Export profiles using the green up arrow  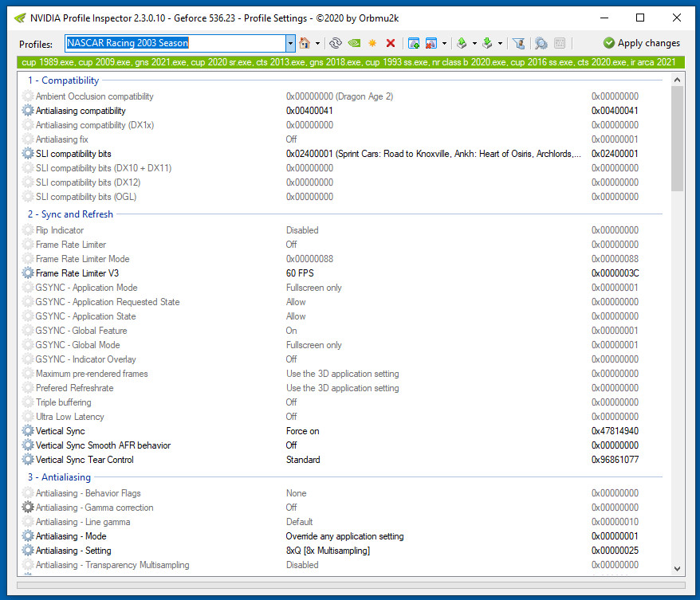(x=462, y=43)
